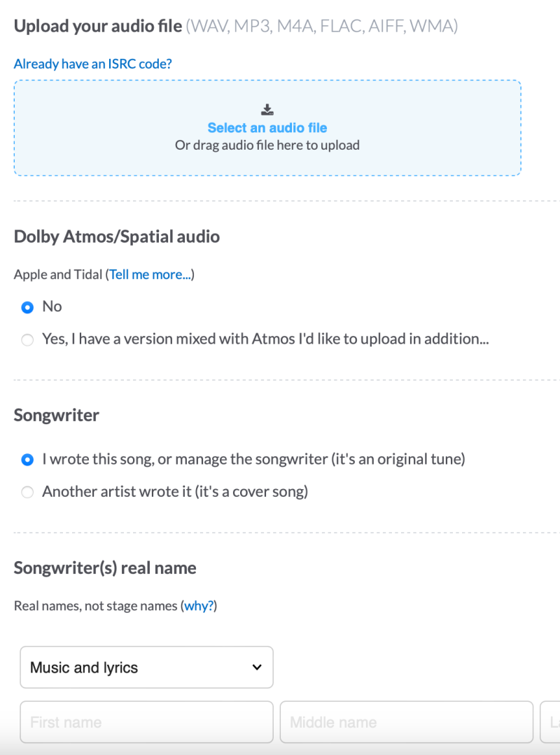Click the upload tray icon in the drop zone
This screenshot has height=755, width=560.
click(x=267, y=109)
